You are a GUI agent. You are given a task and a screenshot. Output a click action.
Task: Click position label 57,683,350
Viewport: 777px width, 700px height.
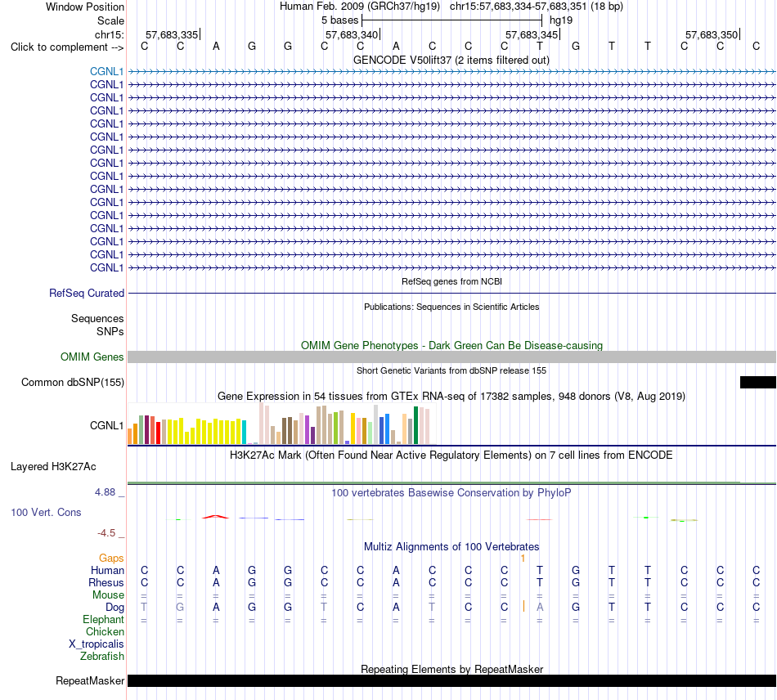click(x=711, y=34)
